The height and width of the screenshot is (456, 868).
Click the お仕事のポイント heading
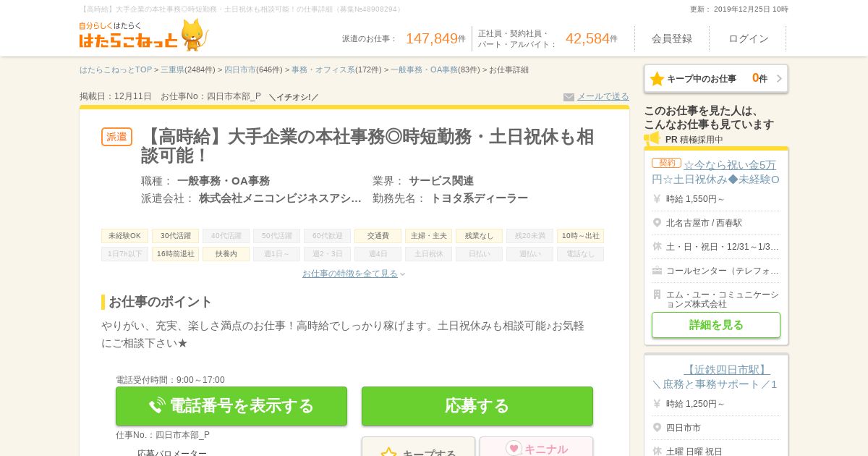(x=161, y=302)
